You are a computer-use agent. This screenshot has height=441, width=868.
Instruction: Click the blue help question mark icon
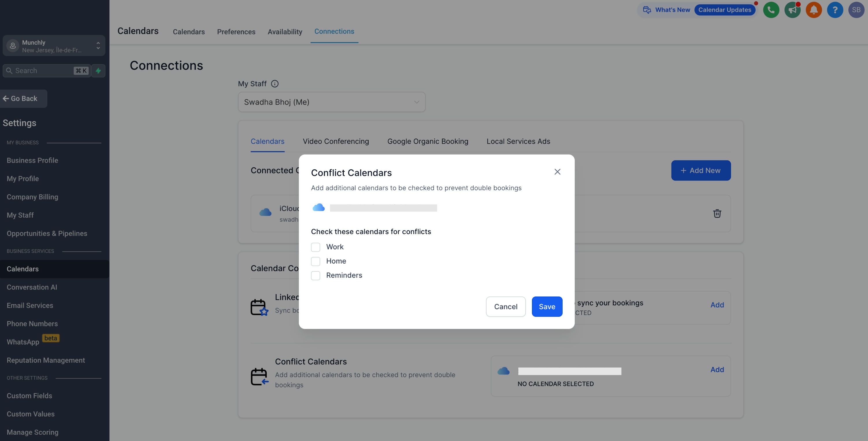835,10
